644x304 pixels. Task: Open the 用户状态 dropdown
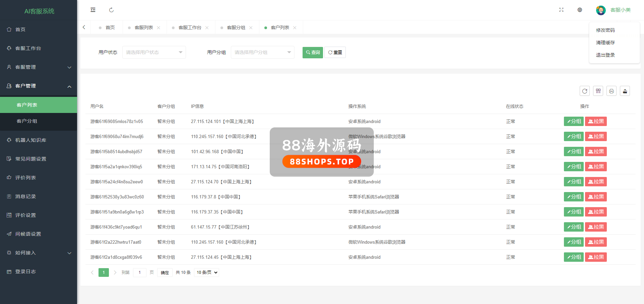[154, 52]
